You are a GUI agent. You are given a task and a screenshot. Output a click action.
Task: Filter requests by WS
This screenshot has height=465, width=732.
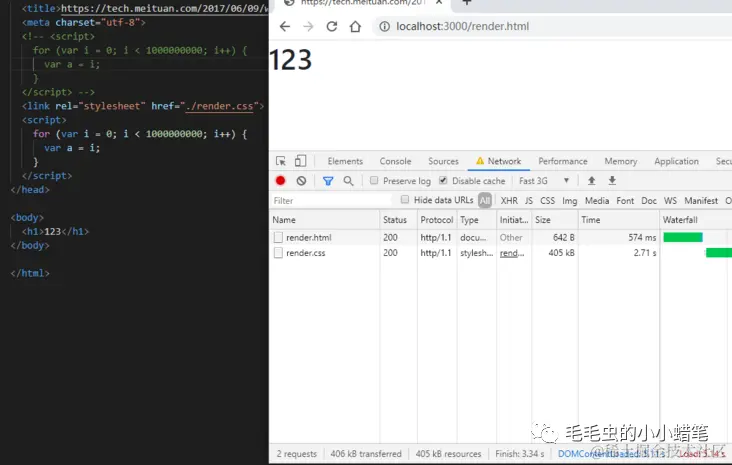click(670, 201)
